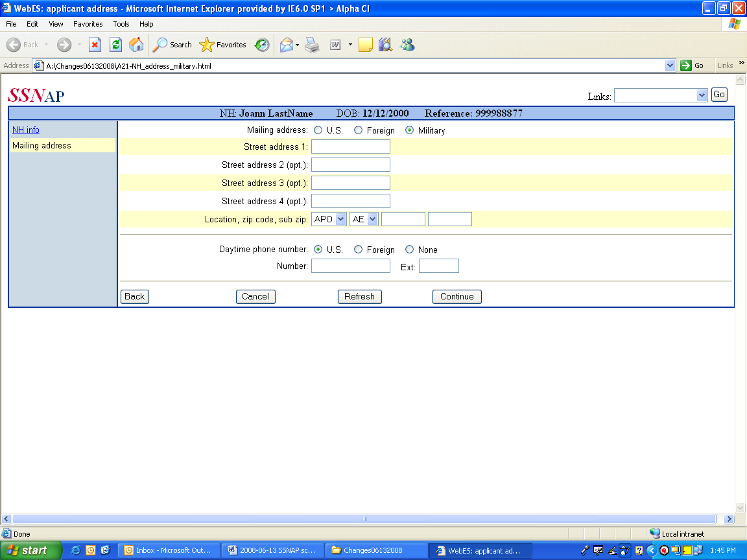Image resolution: width=747 pixels, height=560 pixels.
Task: Click the Stop loading toolbar icon
Action: point(95,45)
